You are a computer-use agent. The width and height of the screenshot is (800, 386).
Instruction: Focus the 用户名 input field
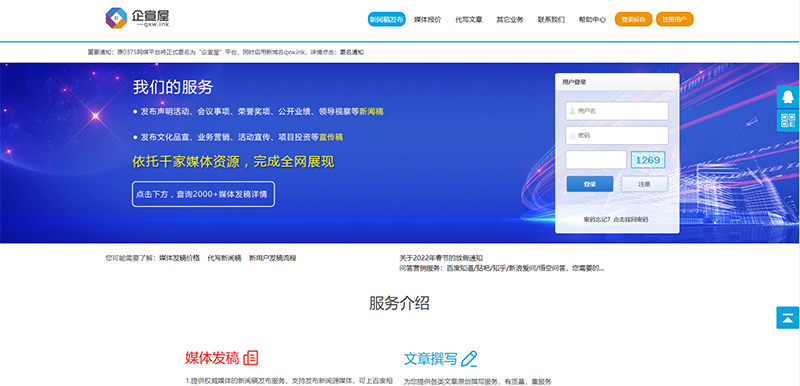[x=617, y=111]
